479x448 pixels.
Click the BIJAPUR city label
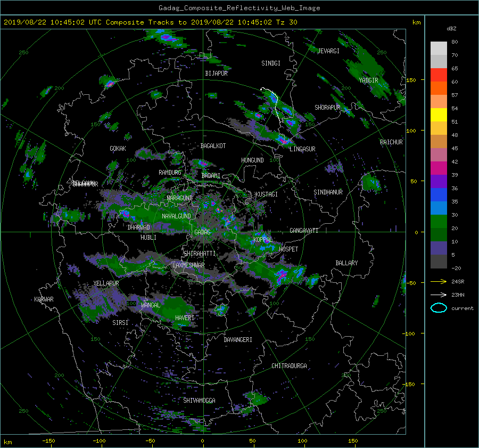point(216,74)
